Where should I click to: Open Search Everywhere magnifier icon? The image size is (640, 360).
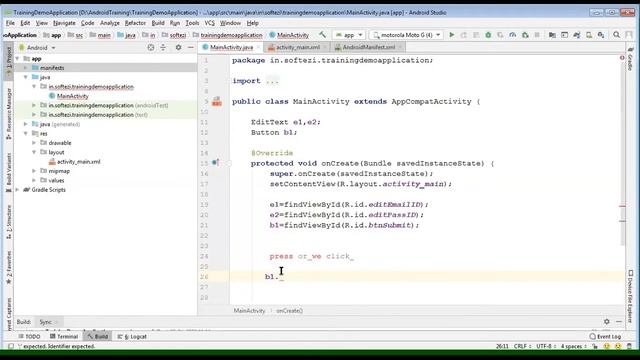tap(616, 35)
